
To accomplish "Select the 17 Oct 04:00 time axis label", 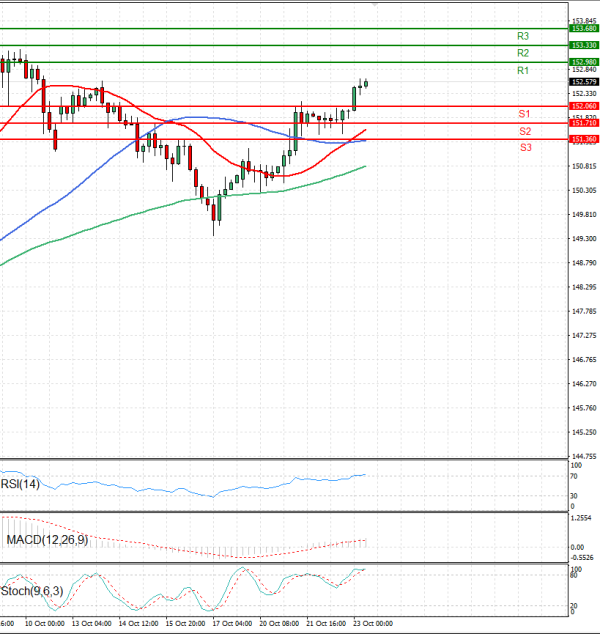I will coord(233,623).
